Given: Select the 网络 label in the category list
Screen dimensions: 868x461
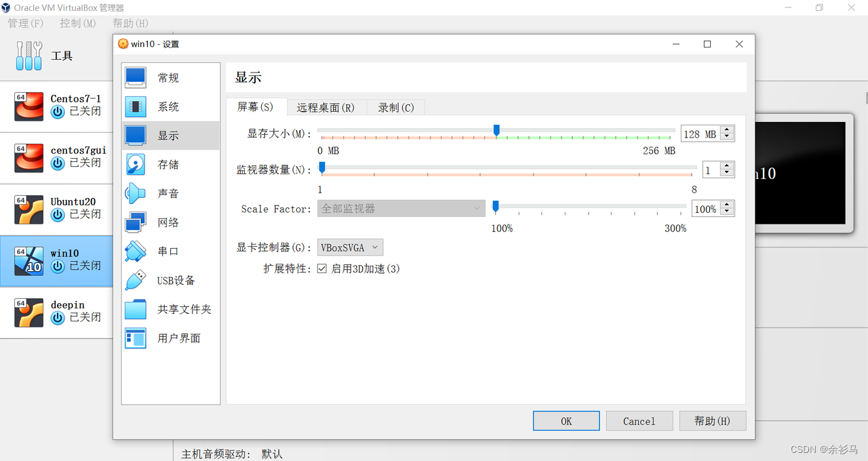Looking at the screenshot, I should pos(168,222).
